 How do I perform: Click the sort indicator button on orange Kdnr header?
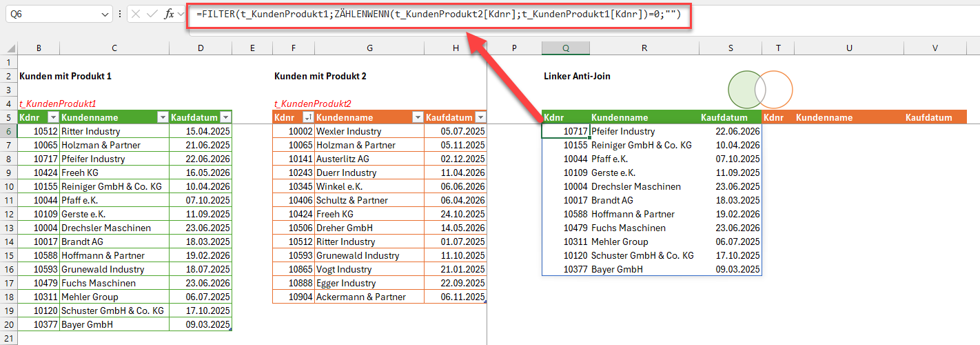[308, 117]
